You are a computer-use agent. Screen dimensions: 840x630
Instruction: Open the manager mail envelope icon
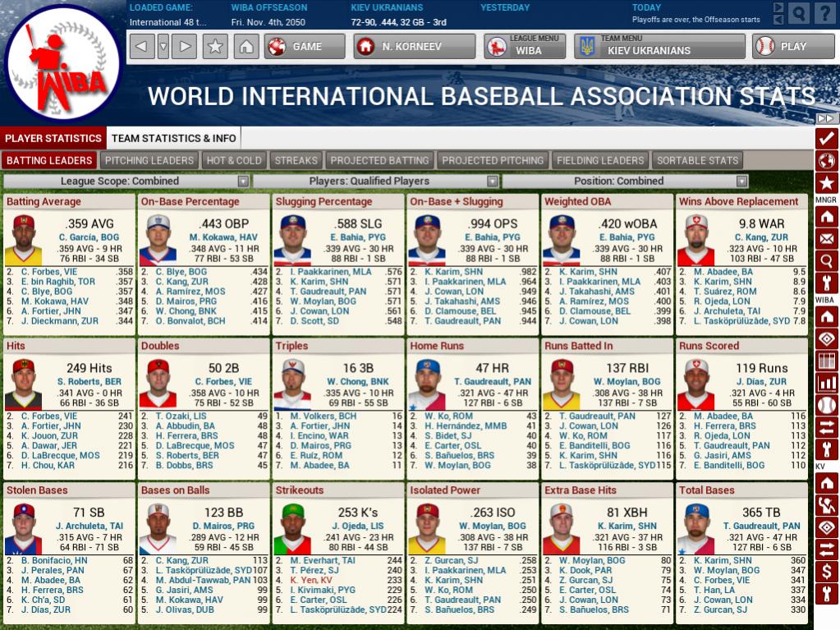pyautogui.click(x=827, y=239)
